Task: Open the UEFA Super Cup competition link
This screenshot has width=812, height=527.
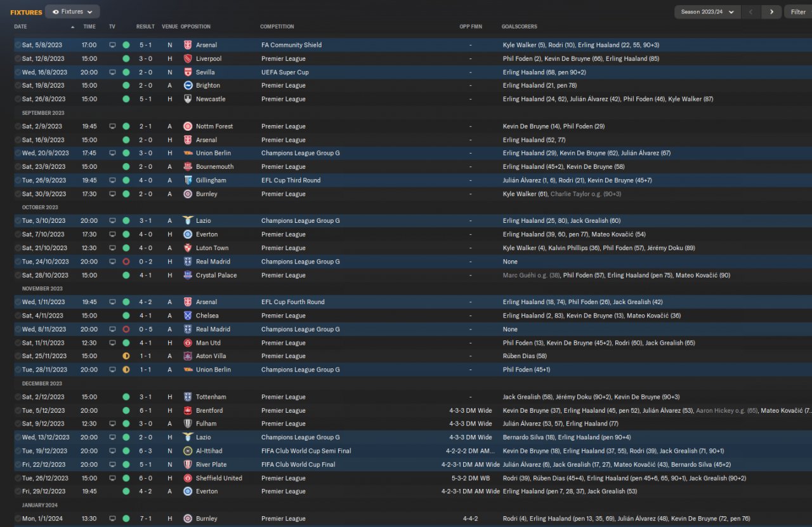Action: click(285, 72)
